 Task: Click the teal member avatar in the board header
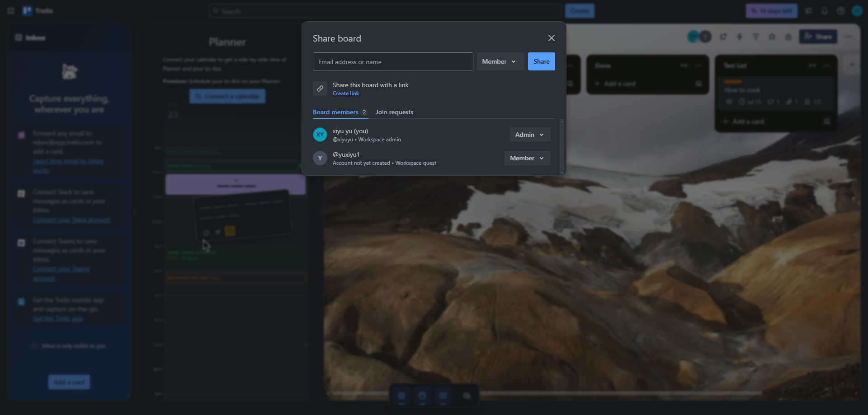693,37
